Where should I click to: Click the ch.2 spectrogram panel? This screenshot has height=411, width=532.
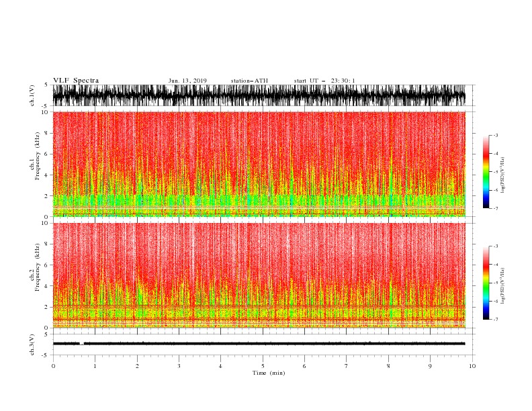[259, 275]
